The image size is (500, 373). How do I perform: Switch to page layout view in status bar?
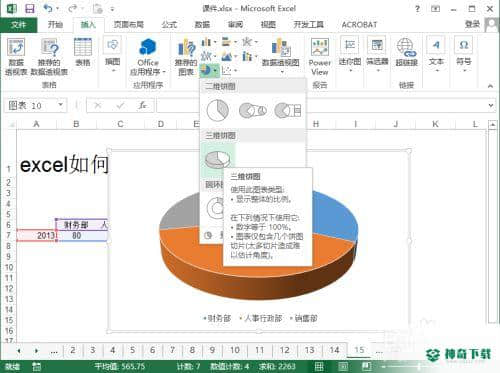(x=343, y=366)
